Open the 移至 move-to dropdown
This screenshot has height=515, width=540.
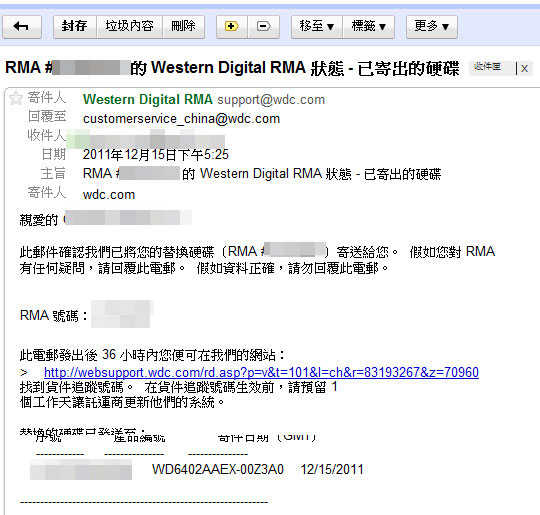click(317, 27)
